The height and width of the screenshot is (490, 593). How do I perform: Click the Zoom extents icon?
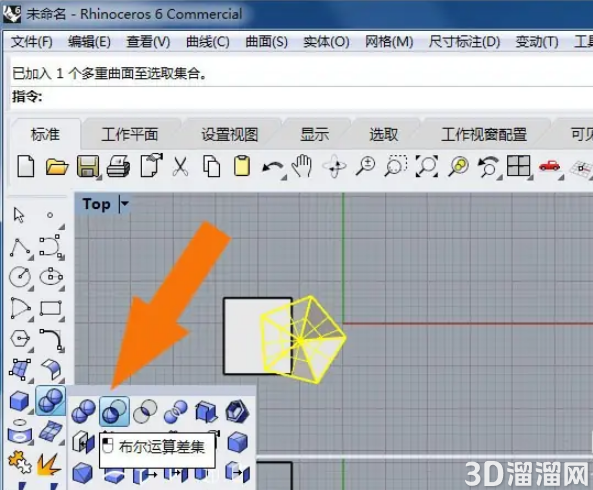tap(427, 166)
